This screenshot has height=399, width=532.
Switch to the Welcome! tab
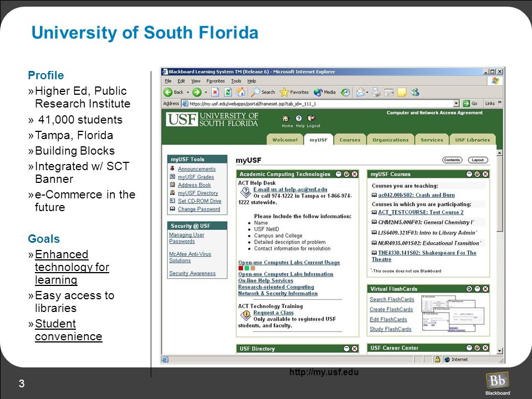(x=285, y=140)
